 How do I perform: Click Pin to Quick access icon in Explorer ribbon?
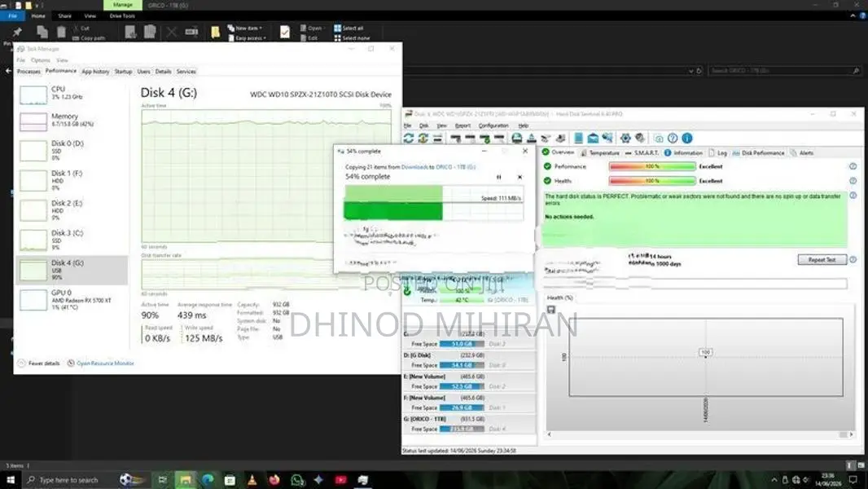[x=16, y=32]
